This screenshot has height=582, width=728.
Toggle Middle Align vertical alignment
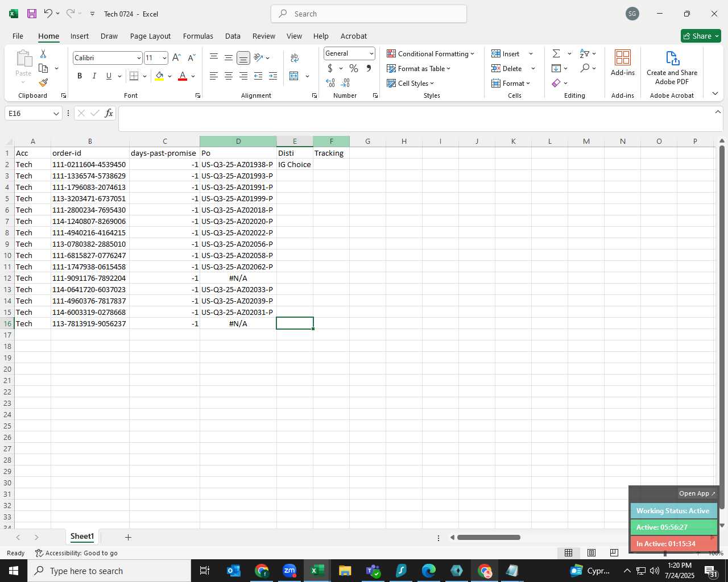pyautogui.click(x=229, y=57)
